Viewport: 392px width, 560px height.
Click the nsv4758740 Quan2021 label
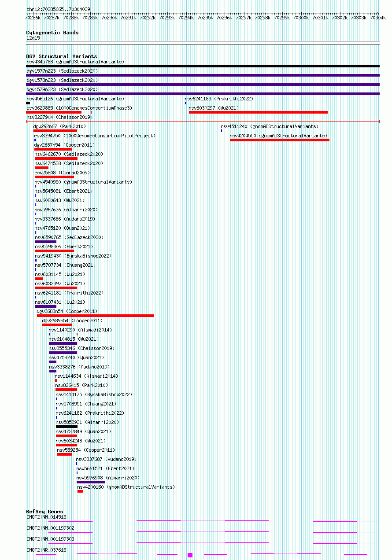coord(77,357)
